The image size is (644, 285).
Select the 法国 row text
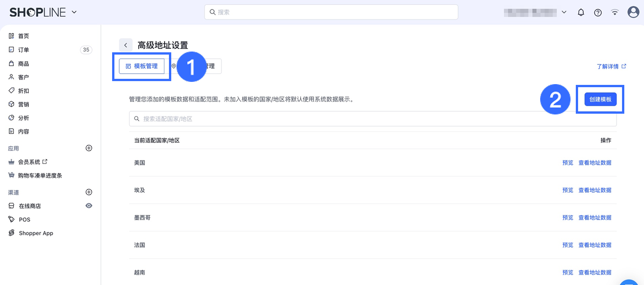click(139, 245)
